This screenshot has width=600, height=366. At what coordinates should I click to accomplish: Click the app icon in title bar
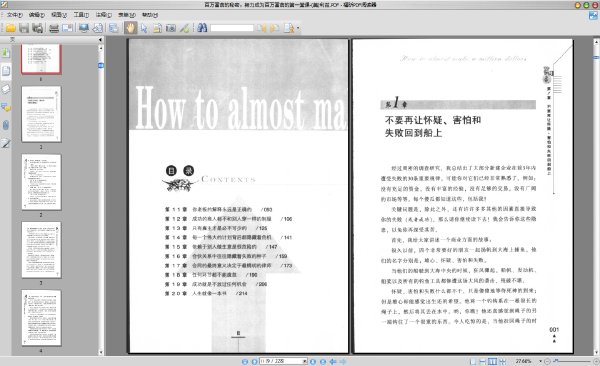4,5
